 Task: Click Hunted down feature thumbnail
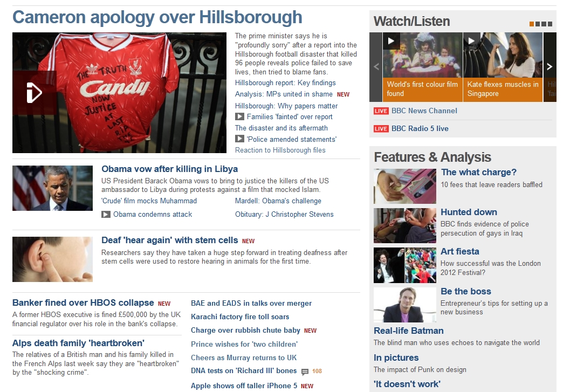(x=405, y=225)
